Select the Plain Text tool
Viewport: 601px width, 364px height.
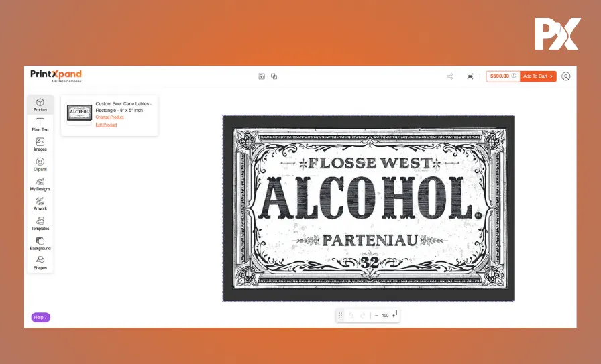click(x=40, y=125)
